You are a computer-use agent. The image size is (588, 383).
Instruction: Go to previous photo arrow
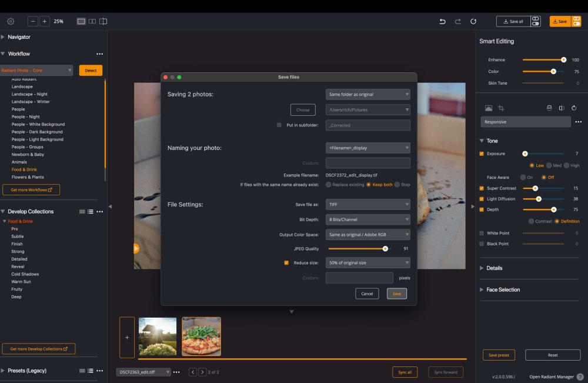click(193, 372)
